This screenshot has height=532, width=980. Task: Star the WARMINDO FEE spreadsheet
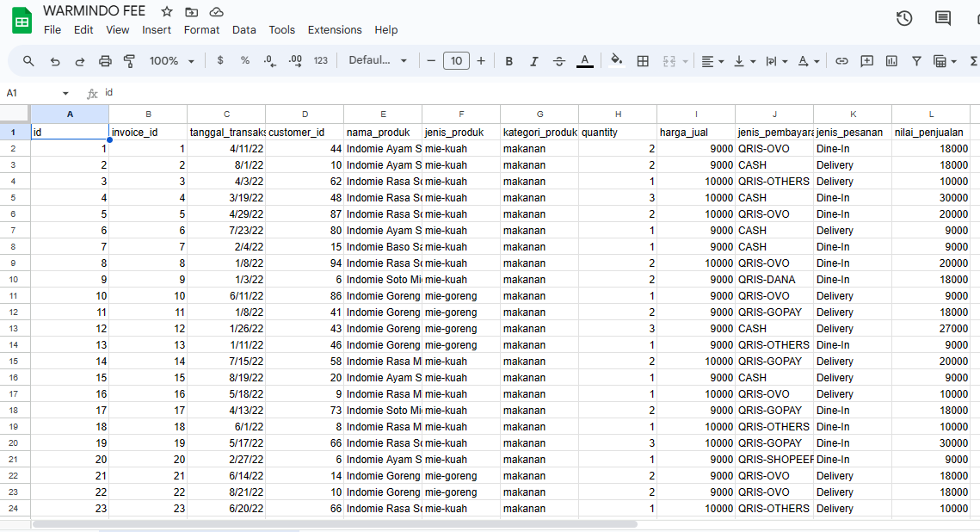tap(165, 11)
